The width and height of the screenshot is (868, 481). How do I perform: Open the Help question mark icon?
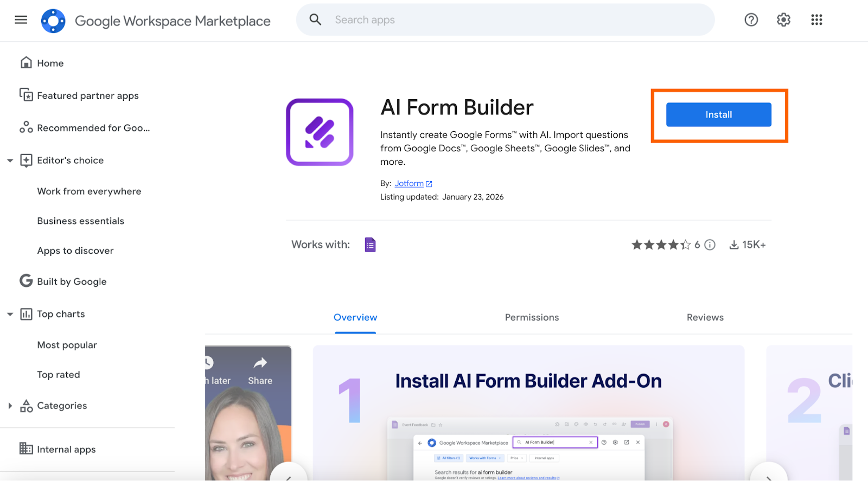(751, 20)
